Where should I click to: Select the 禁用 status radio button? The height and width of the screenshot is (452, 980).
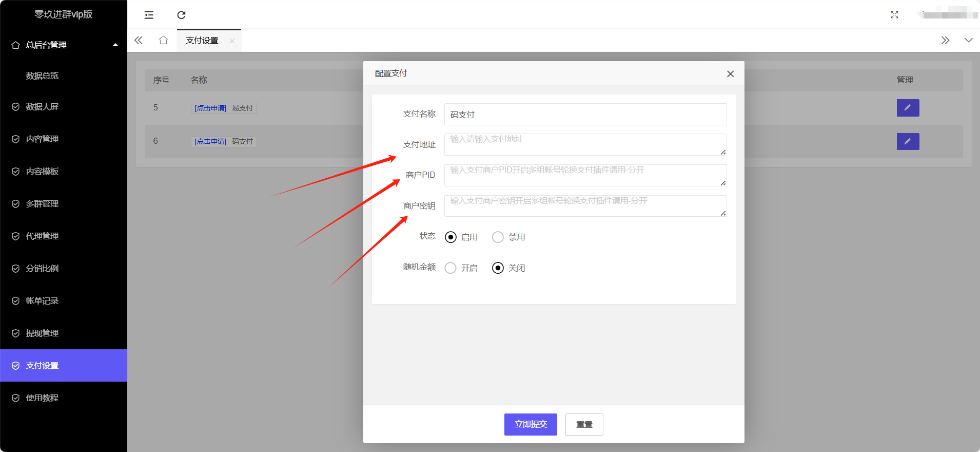498,237
